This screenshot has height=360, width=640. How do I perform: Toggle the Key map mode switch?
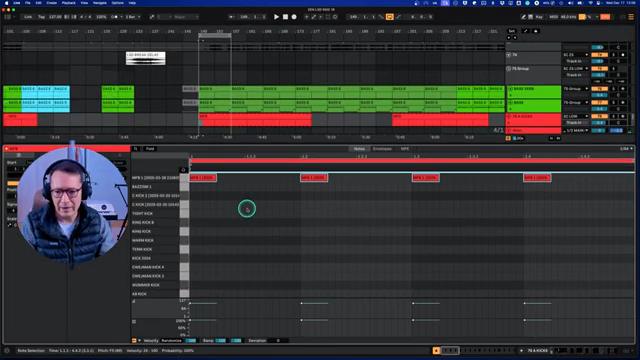point(539,17)
